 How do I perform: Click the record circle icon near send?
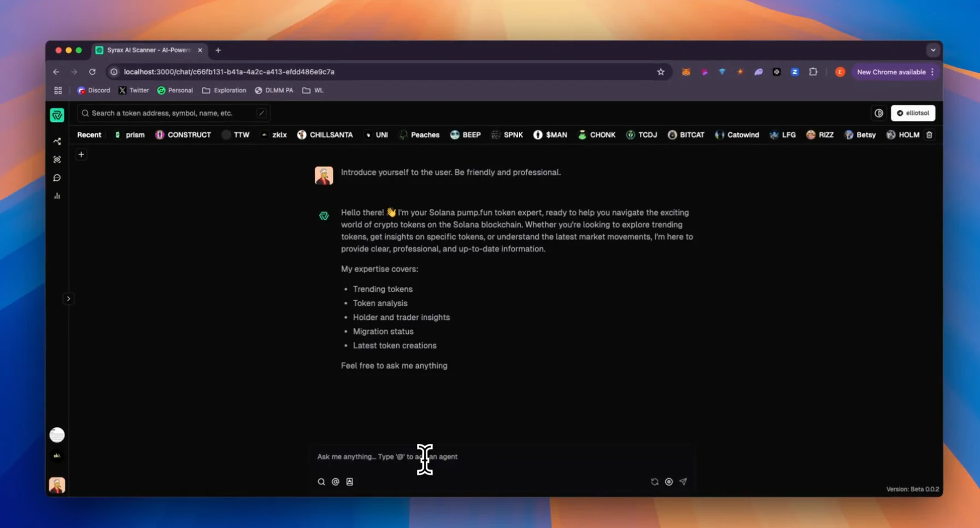click(x=669, y=482)
